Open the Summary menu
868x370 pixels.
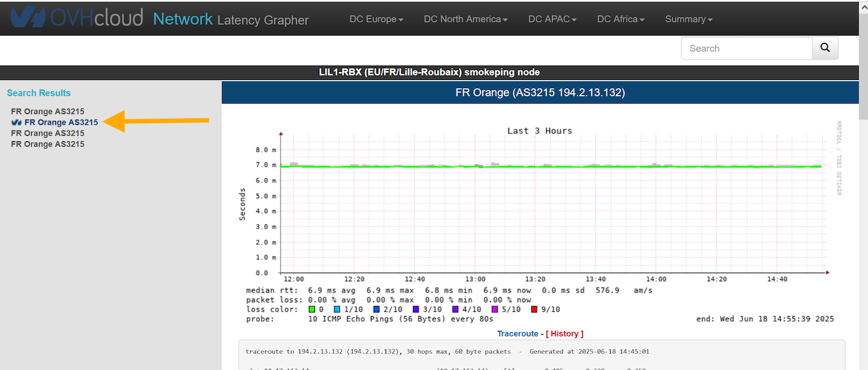(688, 19)
